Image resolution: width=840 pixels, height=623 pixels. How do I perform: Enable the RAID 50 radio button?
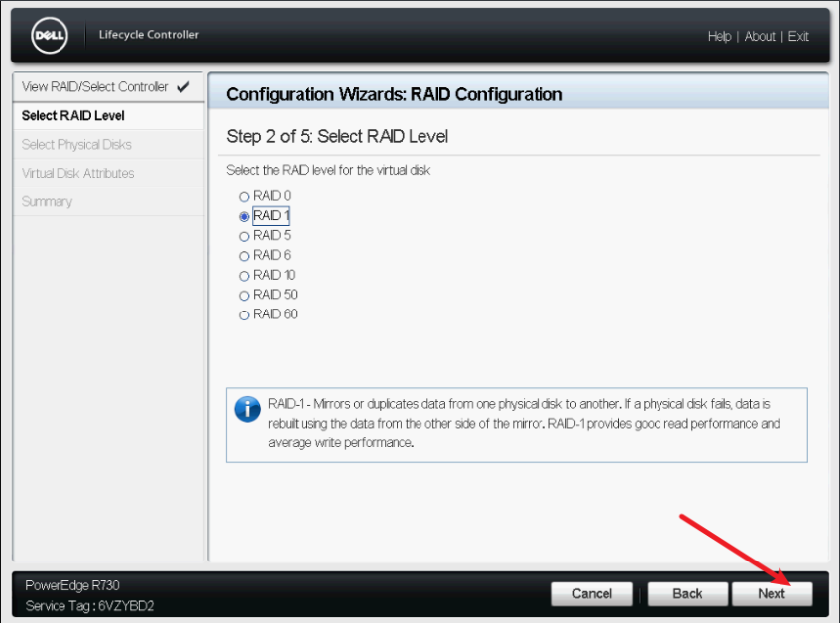(x=243, y=295)
